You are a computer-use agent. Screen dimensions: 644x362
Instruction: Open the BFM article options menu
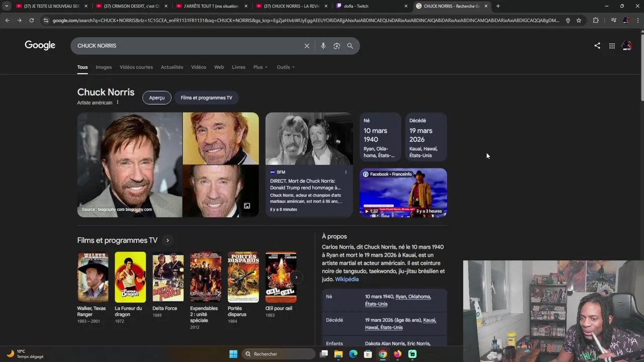click(x=346, y=172)
